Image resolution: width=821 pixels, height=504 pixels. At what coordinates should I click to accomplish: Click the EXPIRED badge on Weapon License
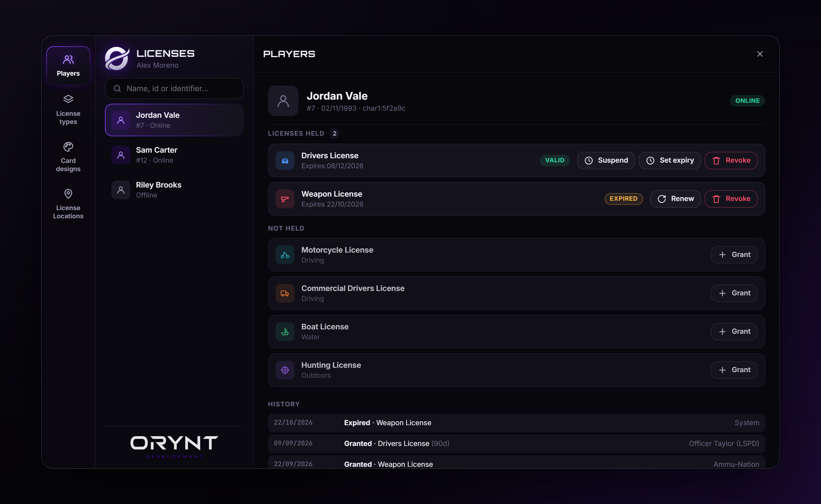(623, 199)
